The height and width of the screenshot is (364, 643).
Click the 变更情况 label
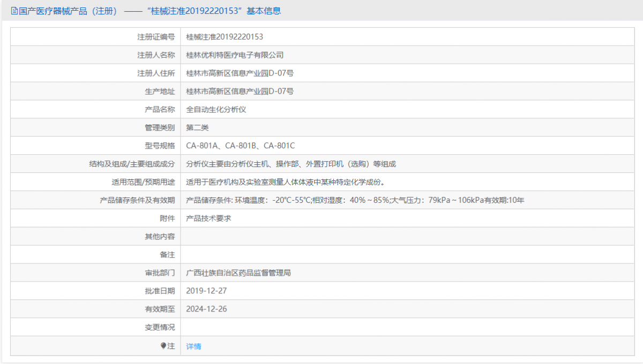[x=160, y=328]
